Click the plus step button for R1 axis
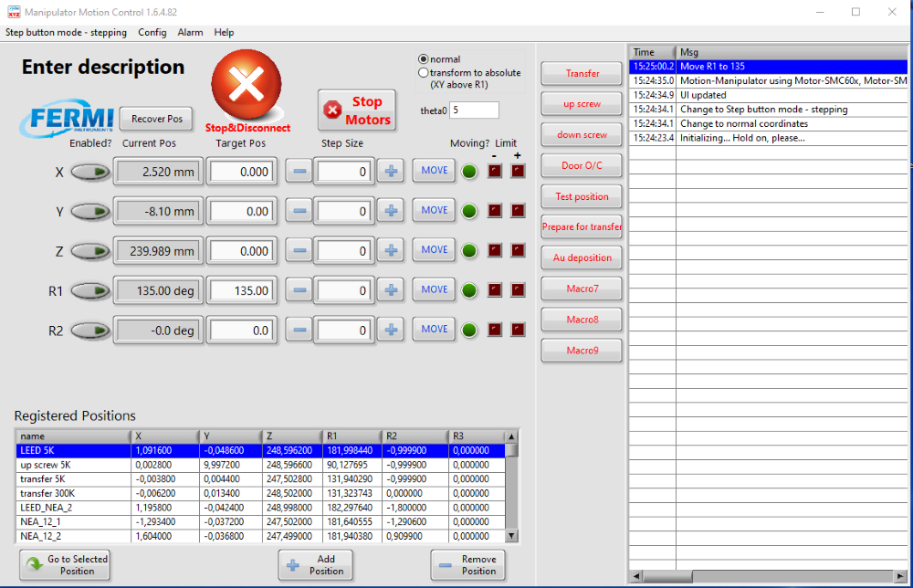This screenshot has width=913, height=588. pyautogui.click(x=391, y=290)
